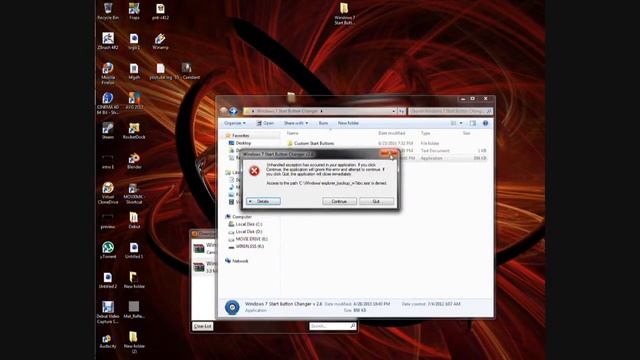Select the Debut folder icon on desktop

pyautogui.click(x=134, y=220)
